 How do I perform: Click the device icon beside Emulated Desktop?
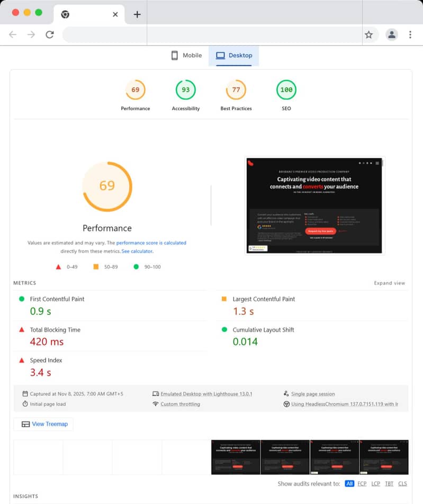156,394
